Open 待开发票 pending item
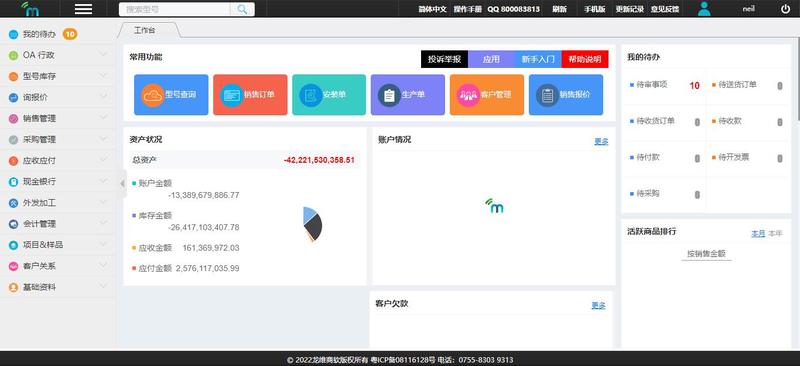 [747, 158]
